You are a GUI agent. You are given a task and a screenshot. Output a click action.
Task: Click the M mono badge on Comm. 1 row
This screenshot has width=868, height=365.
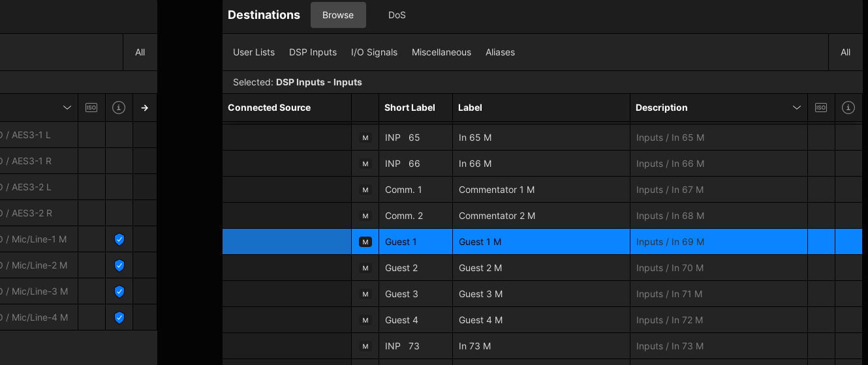[x=365, y=190]
